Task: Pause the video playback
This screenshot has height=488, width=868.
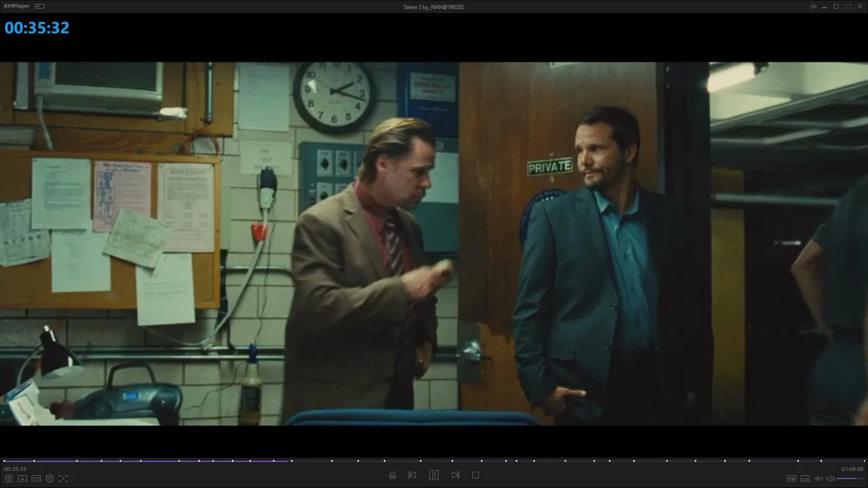Action: 434,475
